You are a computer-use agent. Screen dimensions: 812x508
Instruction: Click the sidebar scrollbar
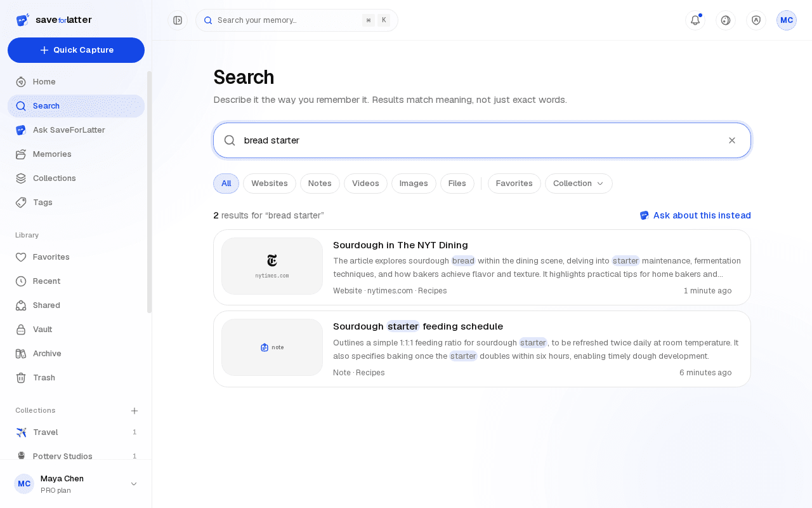pyautogui.click(x=150, y=192)
